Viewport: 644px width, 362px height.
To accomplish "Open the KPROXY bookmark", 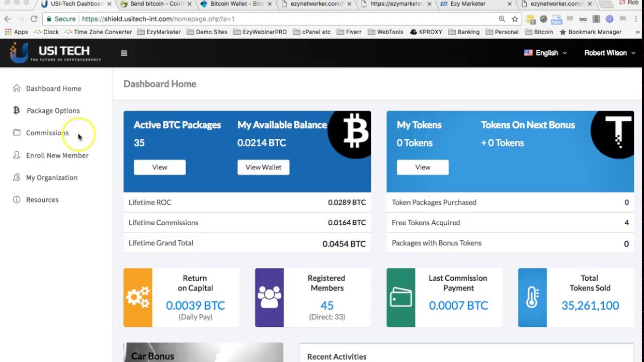I will pos(426,32).
